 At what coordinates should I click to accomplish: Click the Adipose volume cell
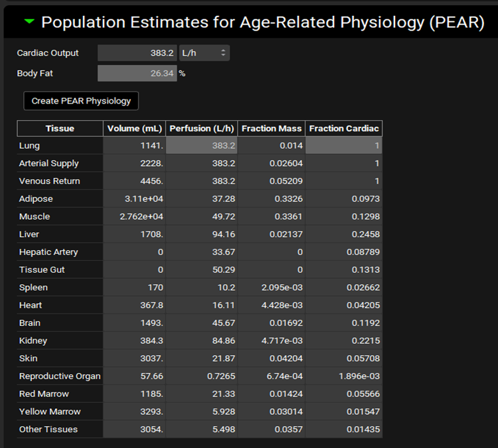point(134,199)
